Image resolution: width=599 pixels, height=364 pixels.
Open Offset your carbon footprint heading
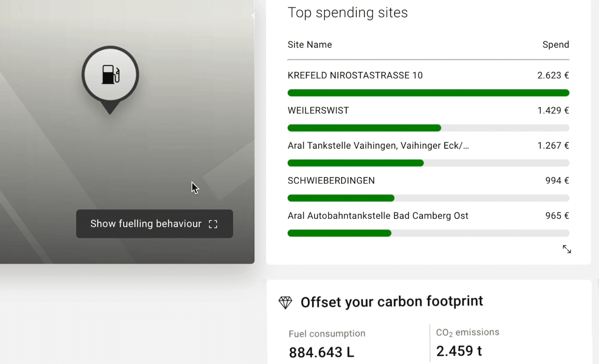pyautogui.click(x=391, y=302)
